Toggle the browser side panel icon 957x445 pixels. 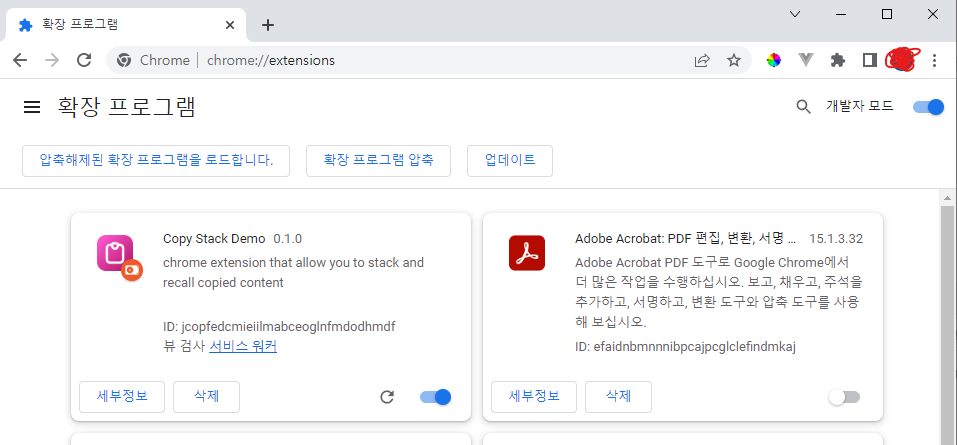(x=870, y=60)
